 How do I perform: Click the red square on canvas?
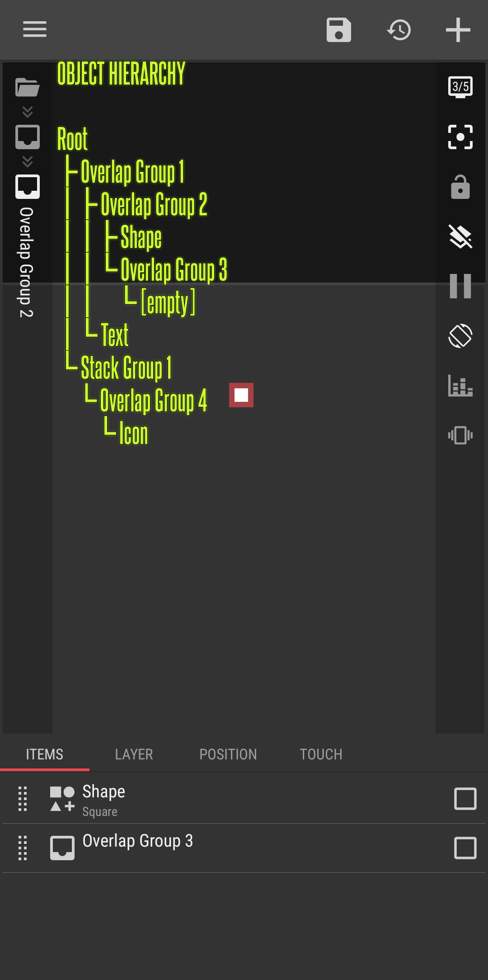pyautogui.click(x=241, y=395)
